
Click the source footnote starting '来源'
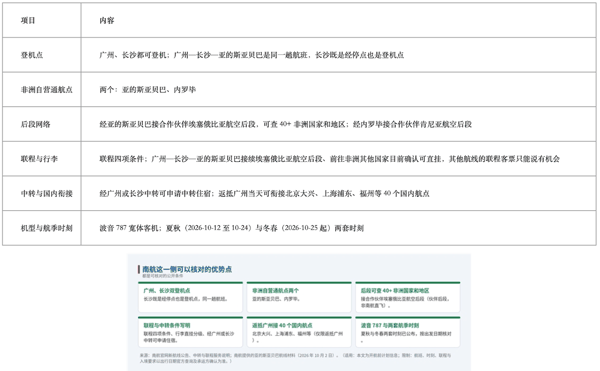click(295, 358)
